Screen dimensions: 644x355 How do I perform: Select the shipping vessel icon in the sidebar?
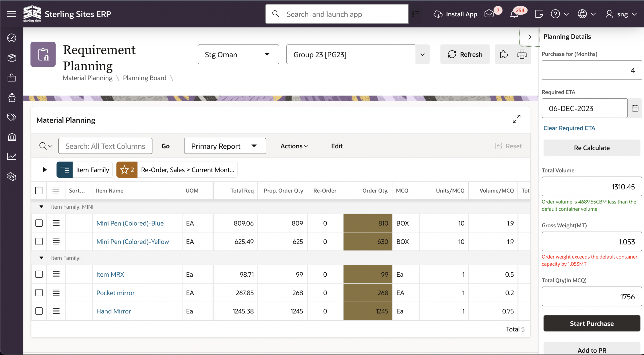tap(12, 97)
